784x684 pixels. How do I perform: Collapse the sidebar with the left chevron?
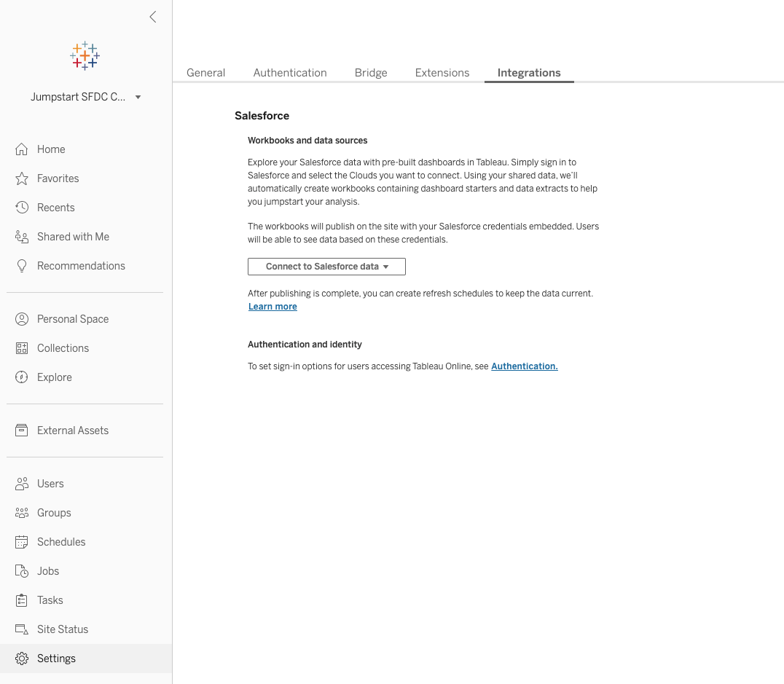pos(153,16)
